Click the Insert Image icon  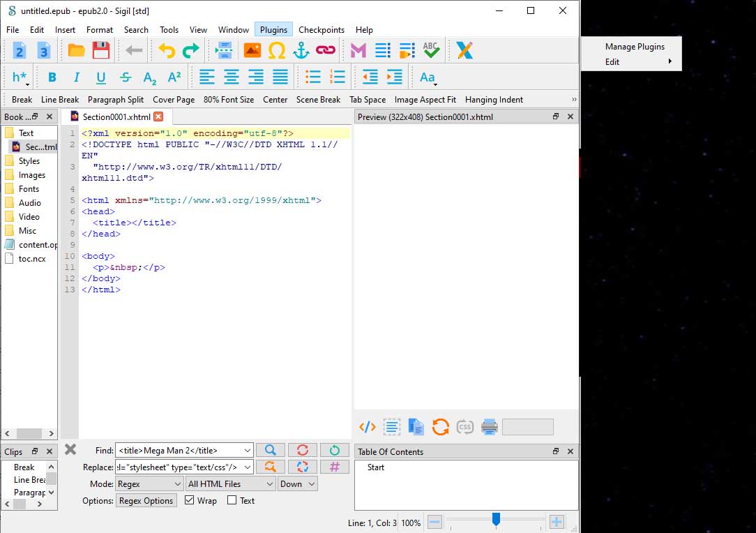point(252,50)
